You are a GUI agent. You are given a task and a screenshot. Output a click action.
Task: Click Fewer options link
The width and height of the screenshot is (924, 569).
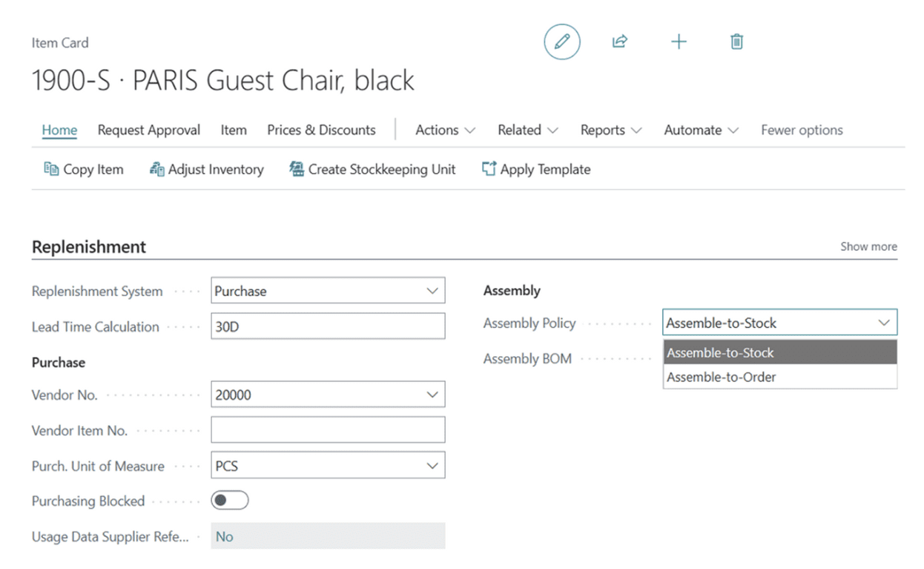[x=802, y=130]
